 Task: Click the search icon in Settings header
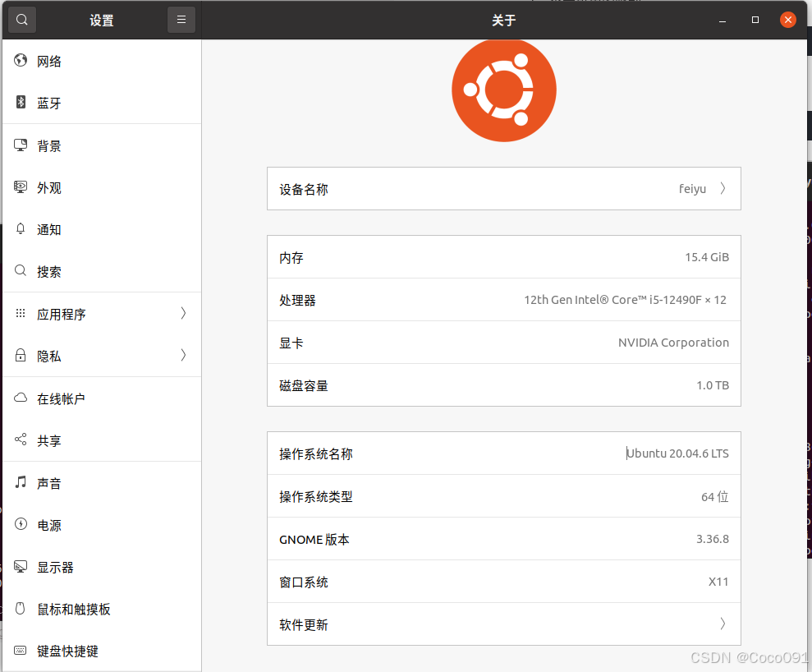[21, 20]
